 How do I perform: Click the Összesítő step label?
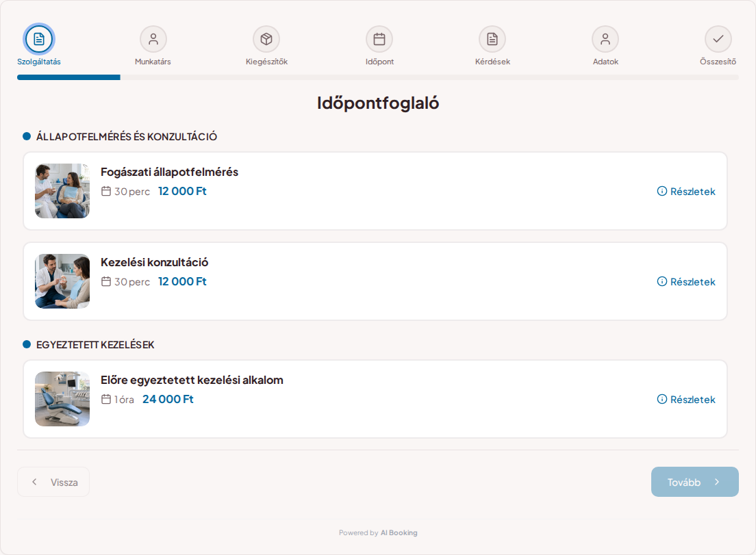pos(718,62)
